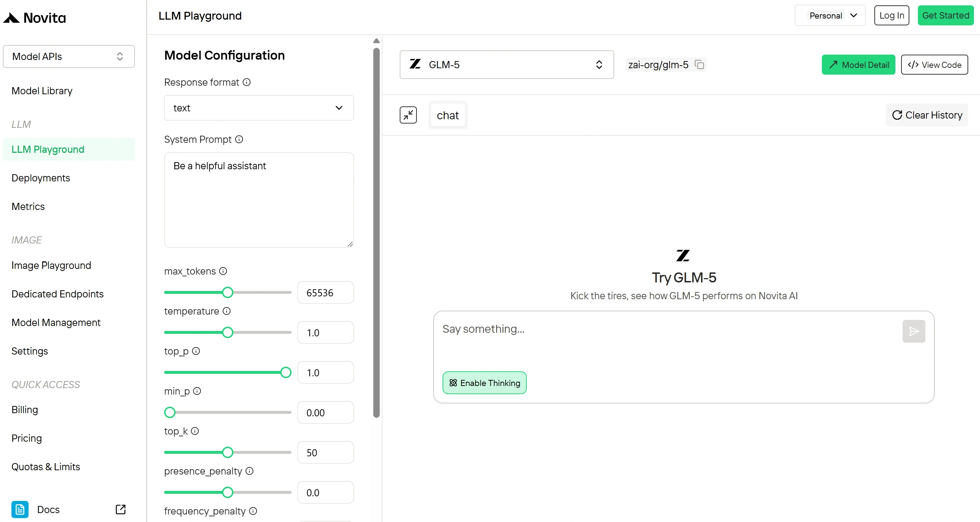Show presence_penalty info icon

(x=249, y=471)
